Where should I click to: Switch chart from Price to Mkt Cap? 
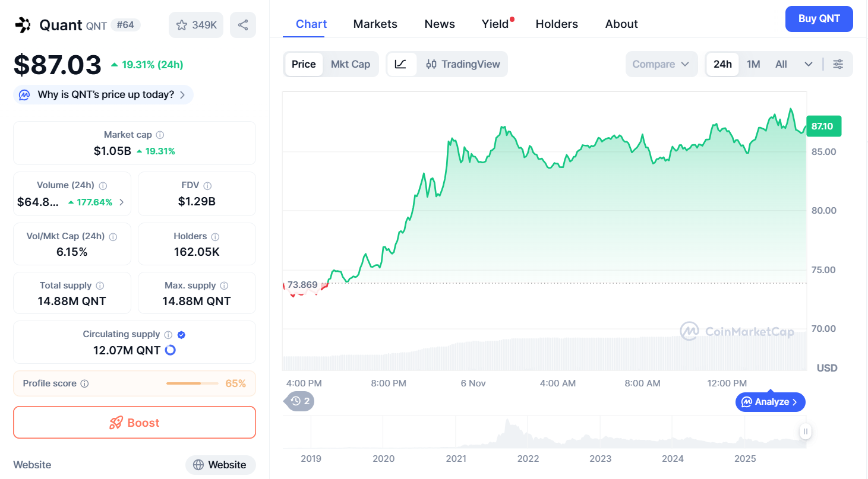coord(351,64)
